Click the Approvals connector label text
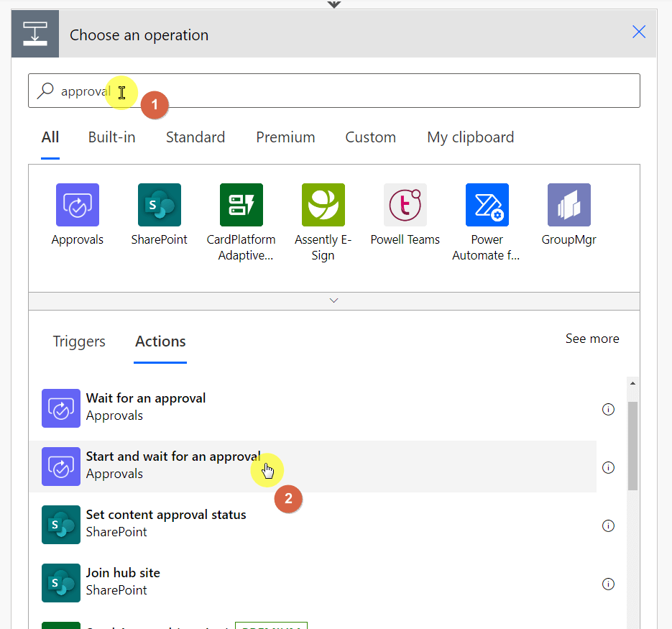 pos(78,239)
